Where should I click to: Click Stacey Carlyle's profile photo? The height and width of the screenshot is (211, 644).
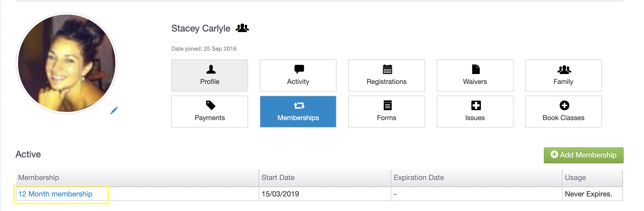coord(67,63)
